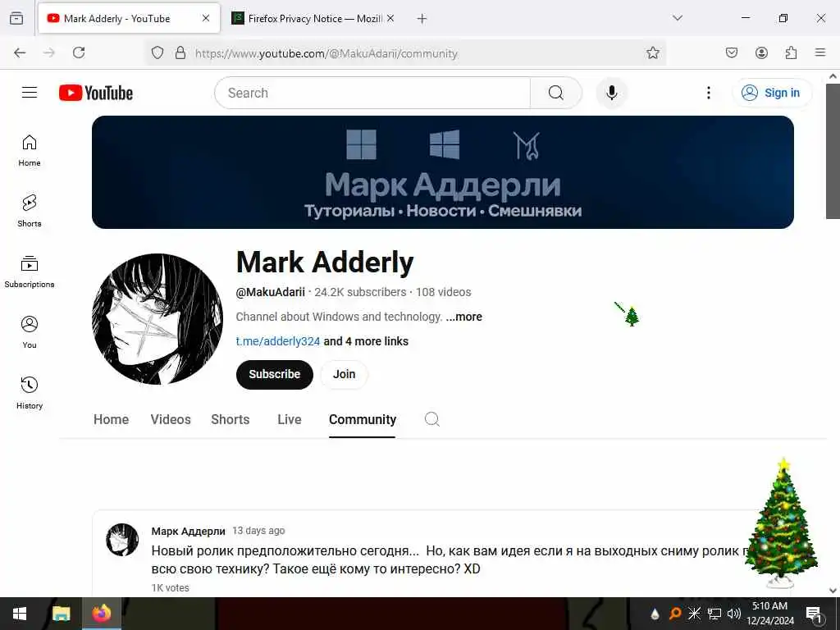Reload the current page
Image resolution: width=840 pixels, height=630 pixels.
(x=79, y=52)
